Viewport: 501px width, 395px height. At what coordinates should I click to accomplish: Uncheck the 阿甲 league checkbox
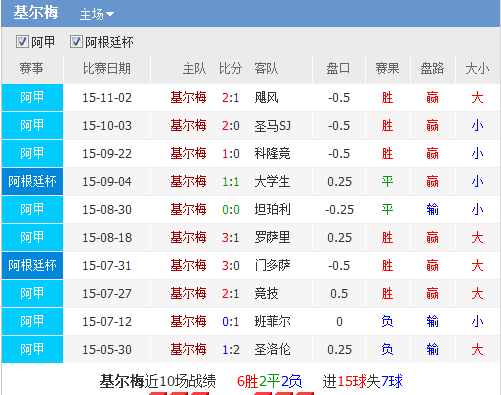pos(22,42)
